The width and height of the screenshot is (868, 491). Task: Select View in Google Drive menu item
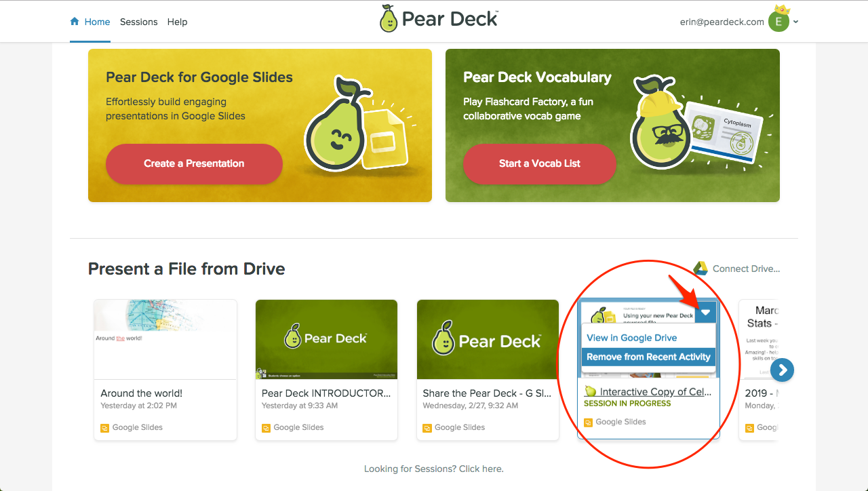pyautogui.click(x=632, y=338)
